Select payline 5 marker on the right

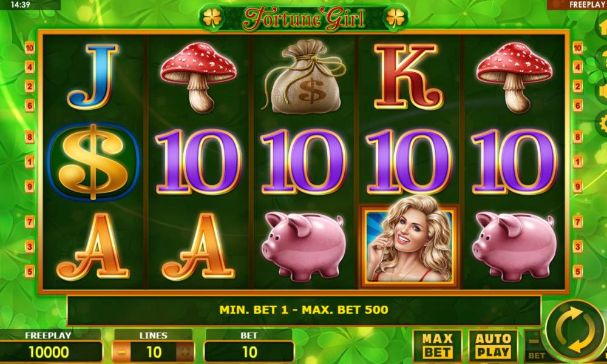pos(578,271)
